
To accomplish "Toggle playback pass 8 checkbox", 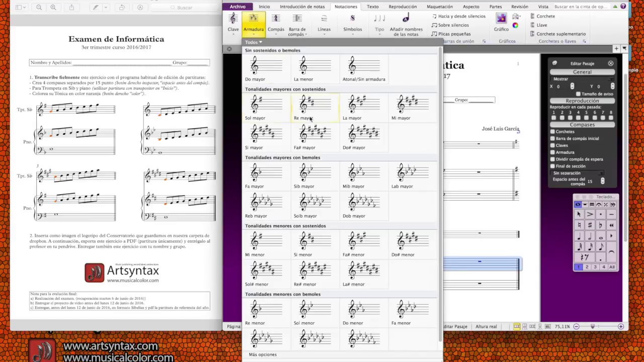I will click(611, 118).
